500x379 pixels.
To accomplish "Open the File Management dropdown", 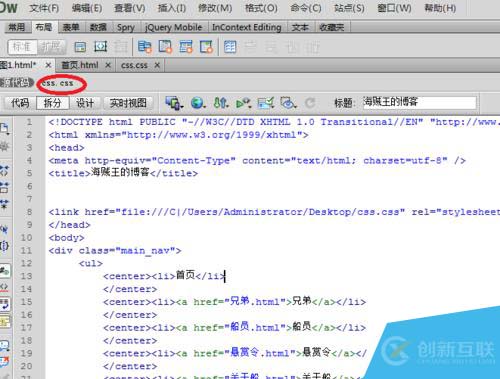I will pyautogui.click(x=221, y=103).
